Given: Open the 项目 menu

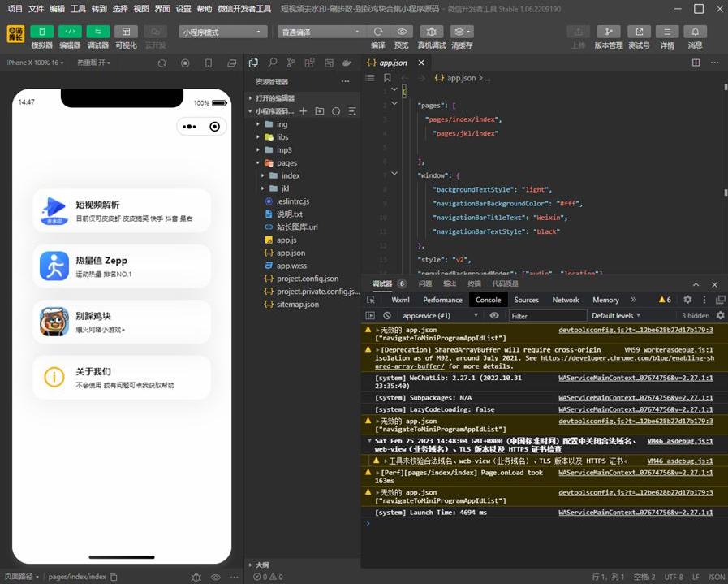Looking at the screenshot, I should pos(15,8).
